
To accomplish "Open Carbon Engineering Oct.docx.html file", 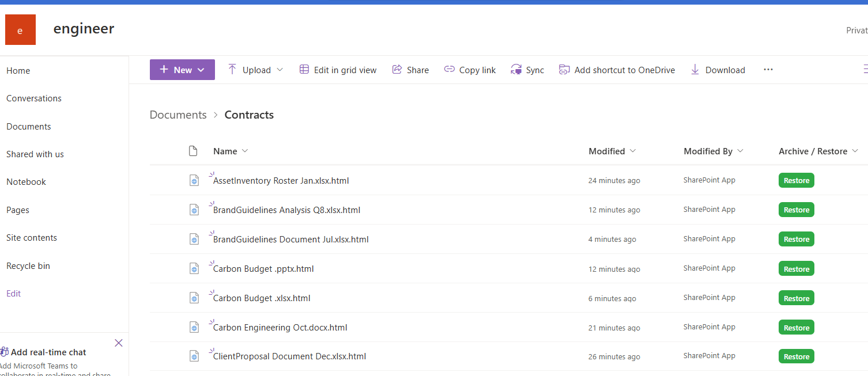I will pos(280,328).
